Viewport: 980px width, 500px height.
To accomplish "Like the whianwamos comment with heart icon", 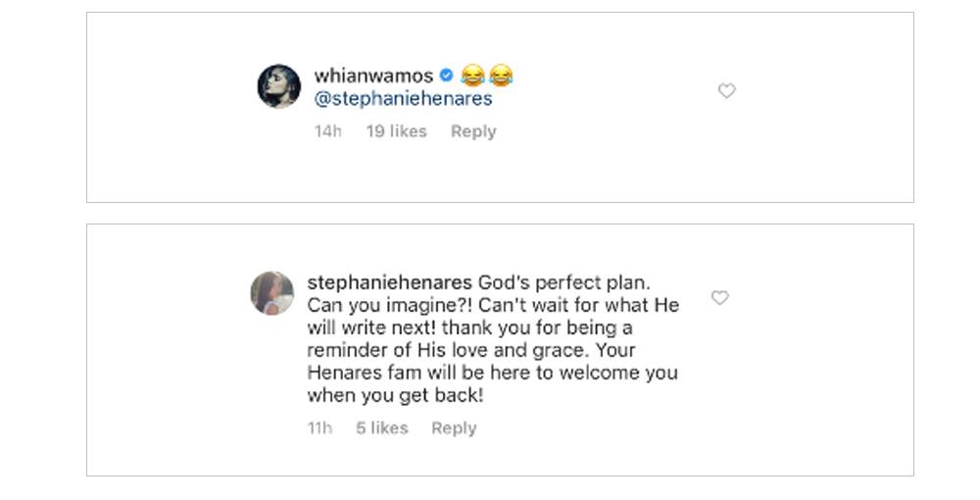I will click(x=726, y=91).
